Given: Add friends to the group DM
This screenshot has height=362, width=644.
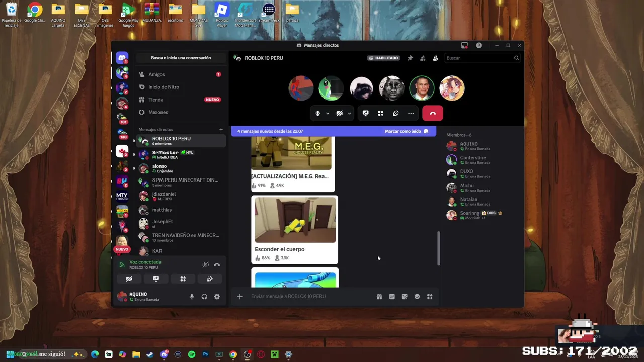Looking at the screenshot, I should pos(423,58).
